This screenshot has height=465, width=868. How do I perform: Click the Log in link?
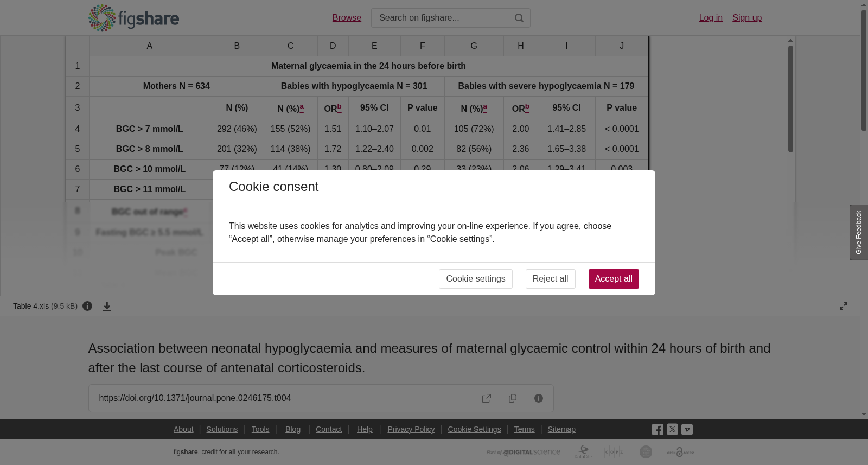point(711,18)
